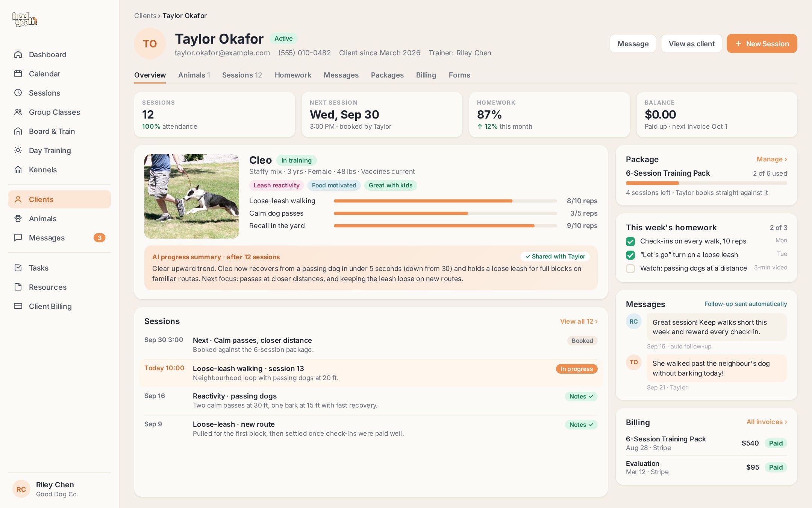Create a New Session
Image resolution: width=812 pixels, height=508 pixels.
pos(762,44)
